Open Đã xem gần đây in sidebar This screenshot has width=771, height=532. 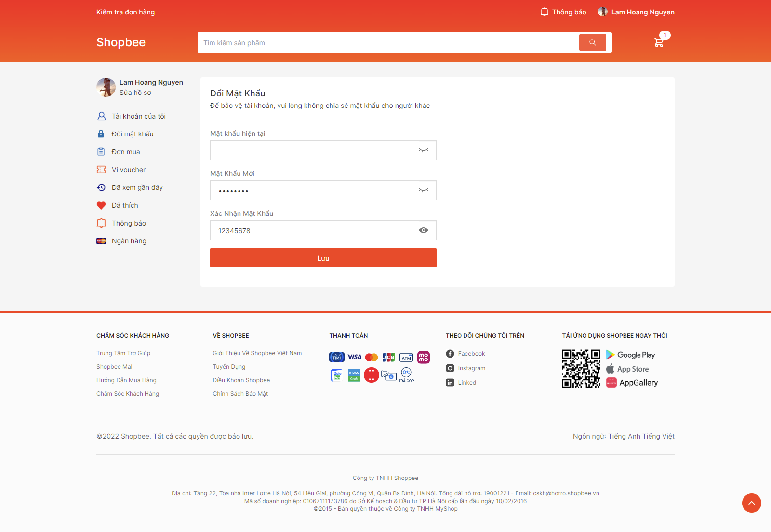tap(137, 187)
